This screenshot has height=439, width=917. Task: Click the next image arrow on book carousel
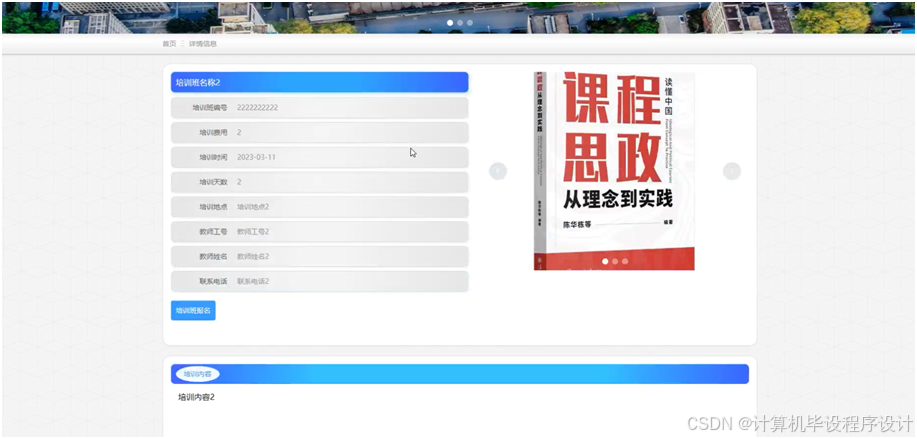(732, 171)
